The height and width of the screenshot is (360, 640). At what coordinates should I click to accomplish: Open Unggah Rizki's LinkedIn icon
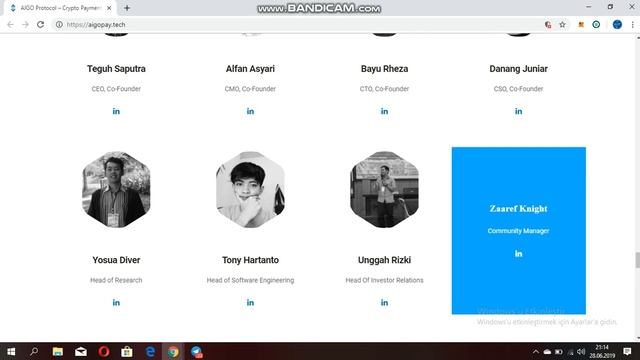[x=384, y=302]
